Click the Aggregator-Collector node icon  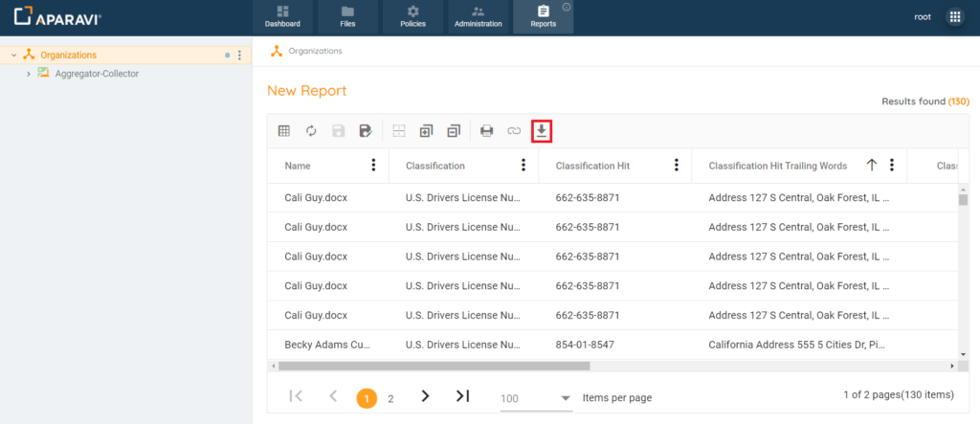pyautogui.click(x=43, y=73)
